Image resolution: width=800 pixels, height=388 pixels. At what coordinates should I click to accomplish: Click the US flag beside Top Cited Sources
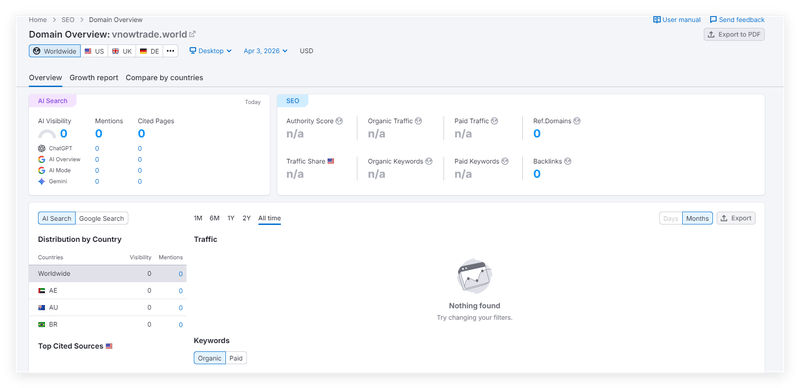tap(109, 346)
